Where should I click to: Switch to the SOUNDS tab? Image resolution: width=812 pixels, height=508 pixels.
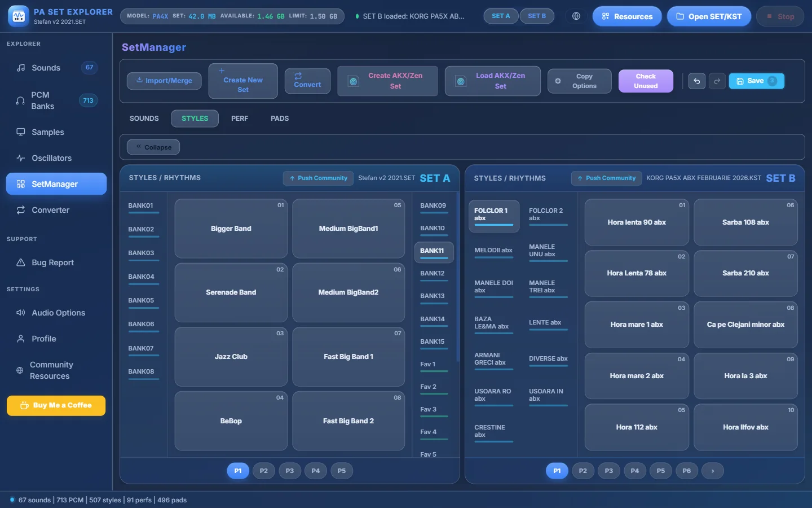144,119
